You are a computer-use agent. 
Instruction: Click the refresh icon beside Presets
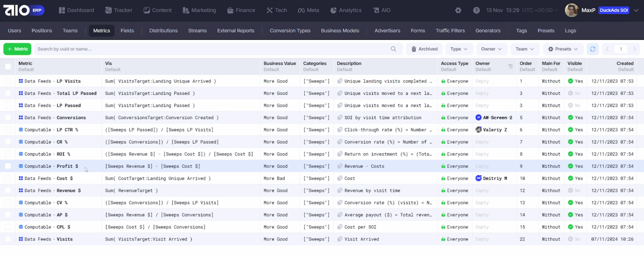pyautogui.click(x=592, y=49)
